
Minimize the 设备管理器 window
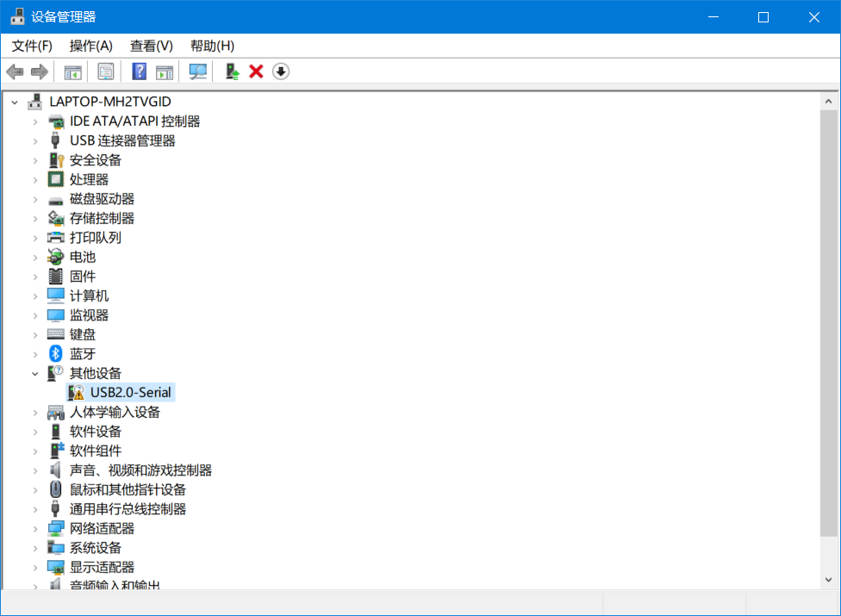click(x=713, y=17)
